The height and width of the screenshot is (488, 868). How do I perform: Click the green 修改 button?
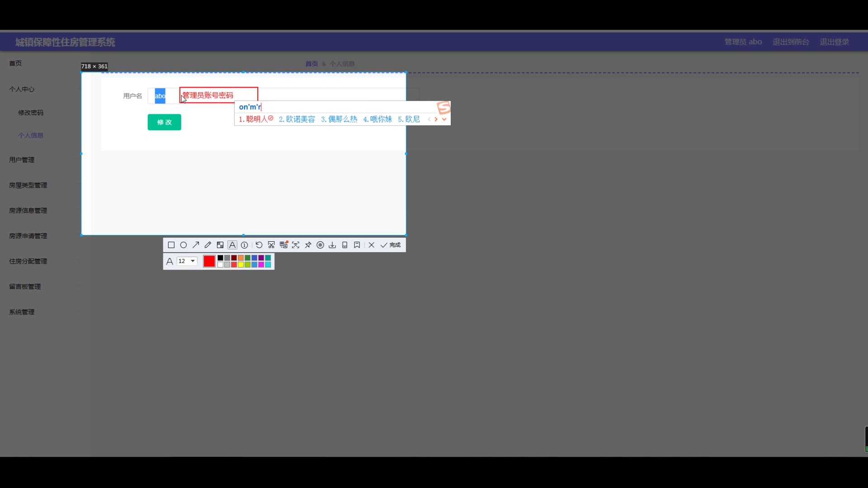click(x=164, y=122)
